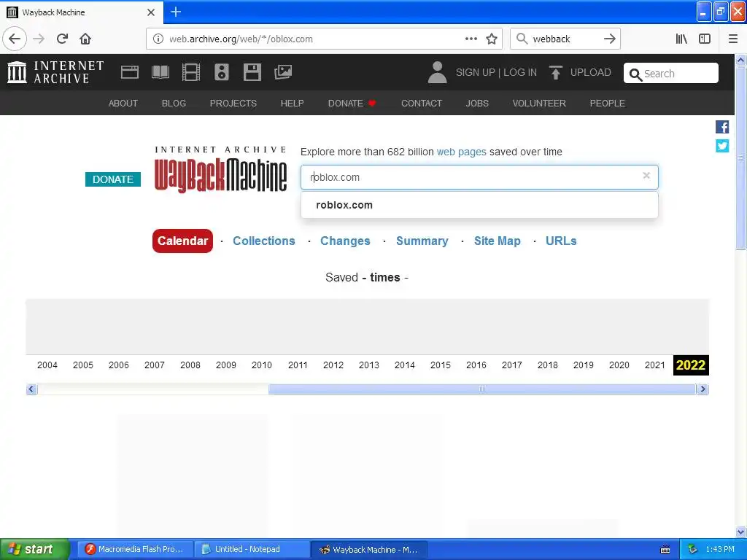The image size is (747, 560).
Task: Open the HELP menu item
Action: point(292,104)
